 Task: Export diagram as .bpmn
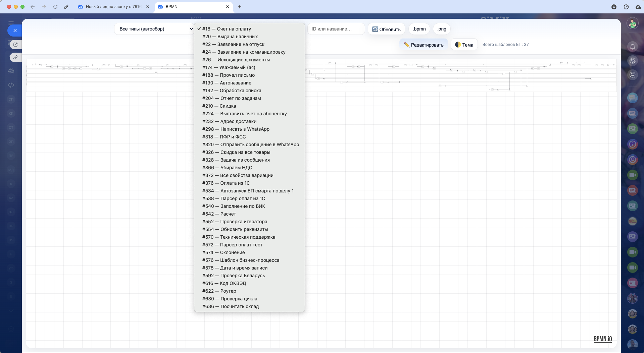[419, 29]
